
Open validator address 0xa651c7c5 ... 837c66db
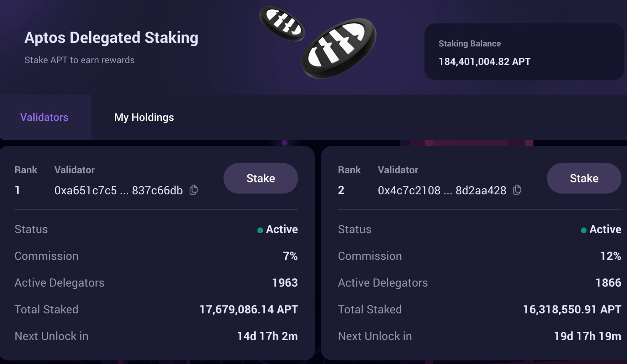119,190
